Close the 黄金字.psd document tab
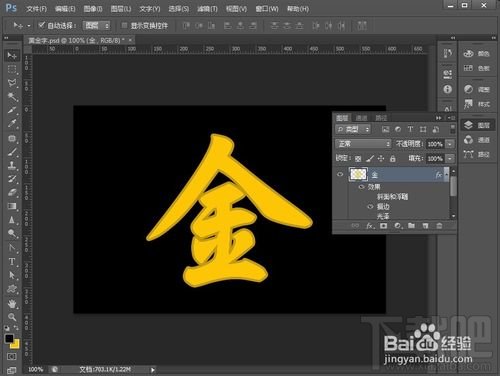 coord(130,40)
